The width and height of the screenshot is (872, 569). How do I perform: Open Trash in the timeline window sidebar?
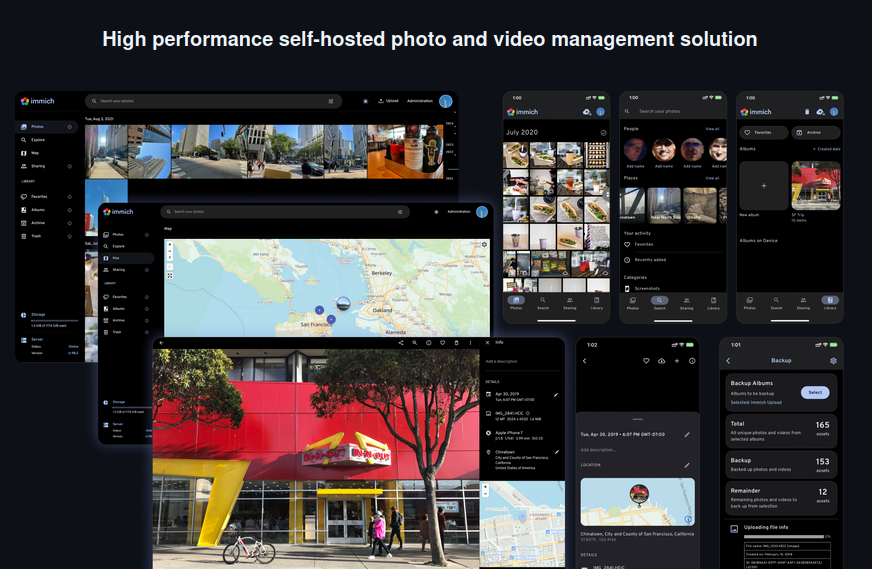click(47, 236)
